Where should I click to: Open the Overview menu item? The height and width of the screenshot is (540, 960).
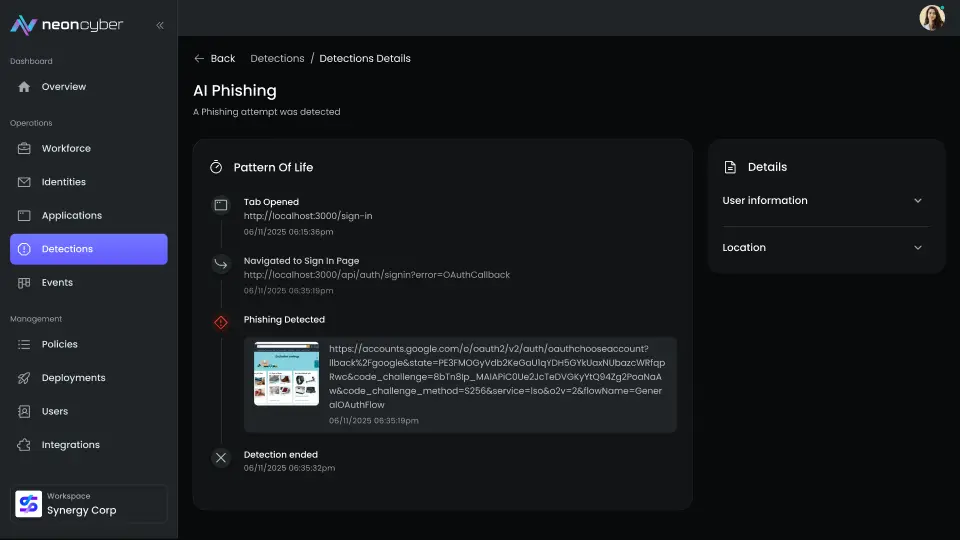pyautogui.click(x=89, y=87)
